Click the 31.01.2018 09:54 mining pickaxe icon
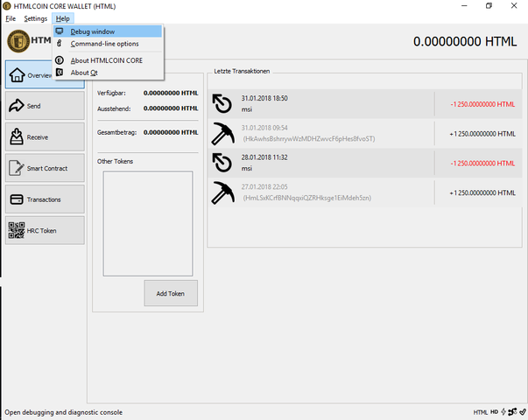The height and width of the screenshot is (420, 528). coord(222,134)
